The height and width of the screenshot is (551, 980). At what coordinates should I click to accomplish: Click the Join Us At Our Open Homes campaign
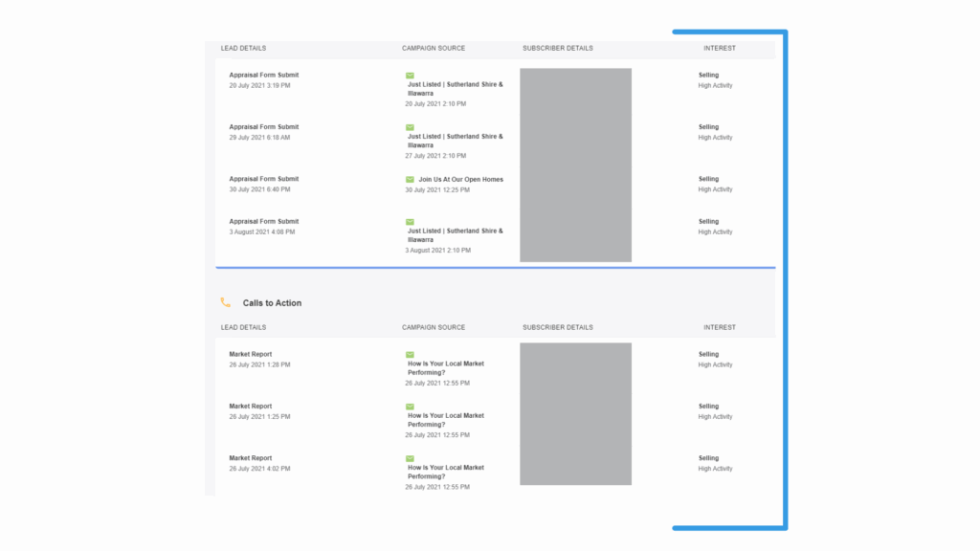tap(460, 179)
